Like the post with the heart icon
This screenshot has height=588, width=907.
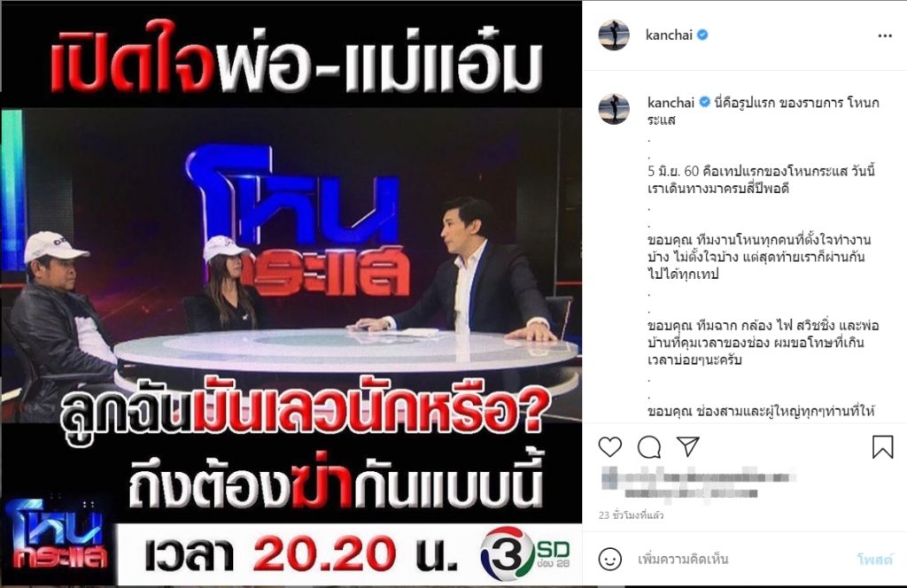pos(609,447)
